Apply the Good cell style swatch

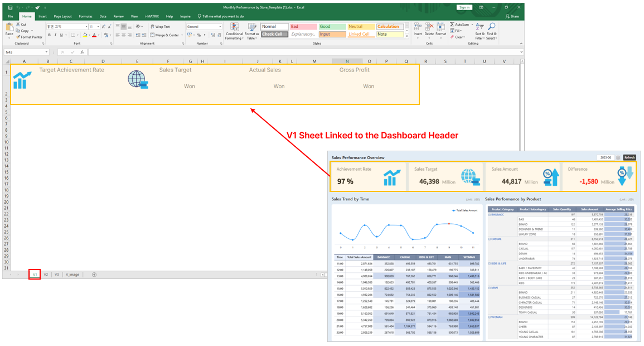click(x=332, y=27)
